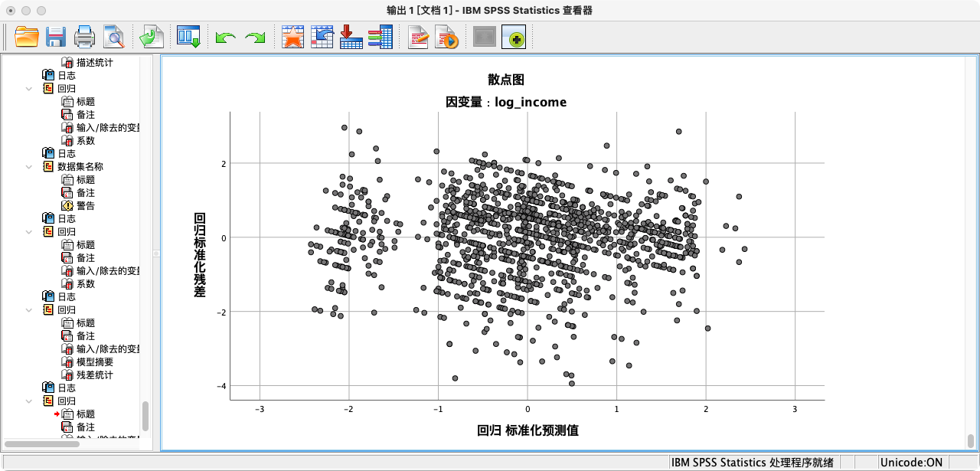980x471 pixels.
Task: Click x-axis label 回归 标准化预测值
Action: [x=528, y=430]
